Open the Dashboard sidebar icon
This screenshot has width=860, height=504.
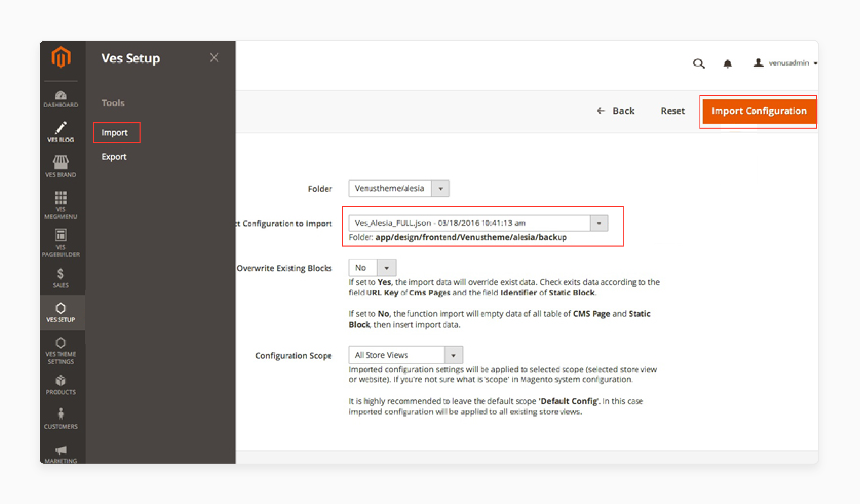coord(61,99)
